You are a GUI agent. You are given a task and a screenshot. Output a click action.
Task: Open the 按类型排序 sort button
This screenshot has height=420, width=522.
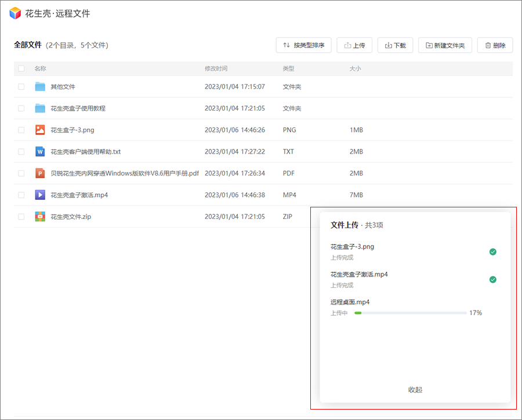point(303,45)
